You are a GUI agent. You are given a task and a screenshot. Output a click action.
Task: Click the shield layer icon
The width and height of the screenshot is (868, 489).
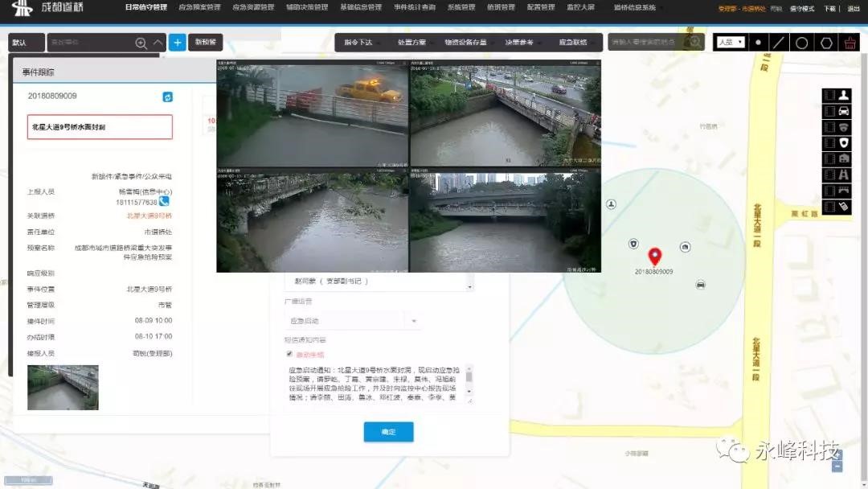point(844,143)
